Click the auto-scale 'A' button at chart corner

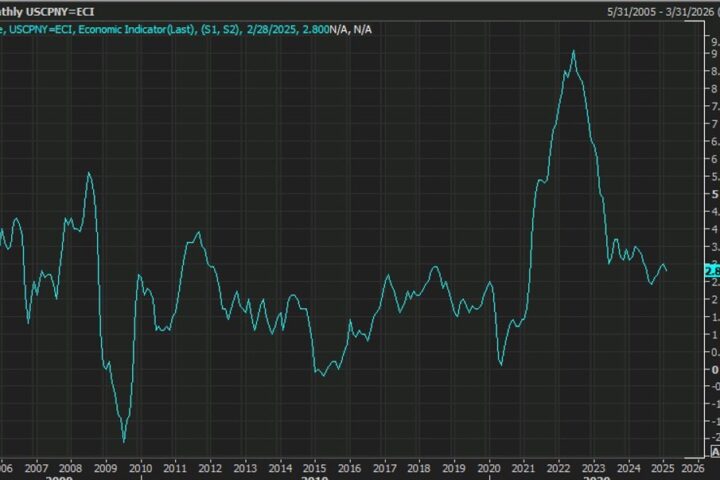click(714, 451)
